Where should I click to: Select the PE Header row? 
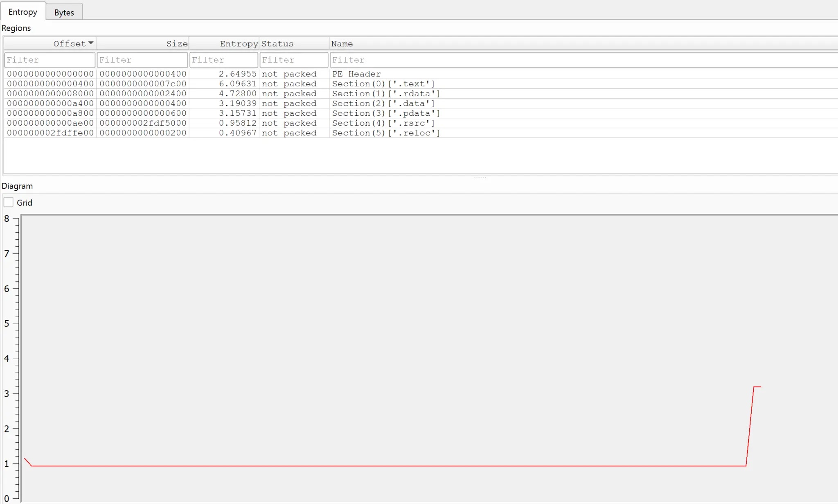point(421,74)
